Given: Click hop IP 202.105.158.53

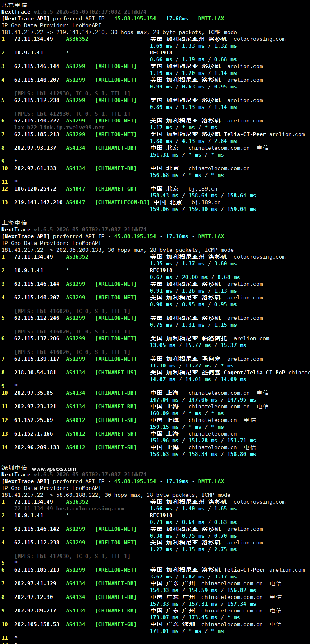Looking at the screenshot, I should [37, 624].
